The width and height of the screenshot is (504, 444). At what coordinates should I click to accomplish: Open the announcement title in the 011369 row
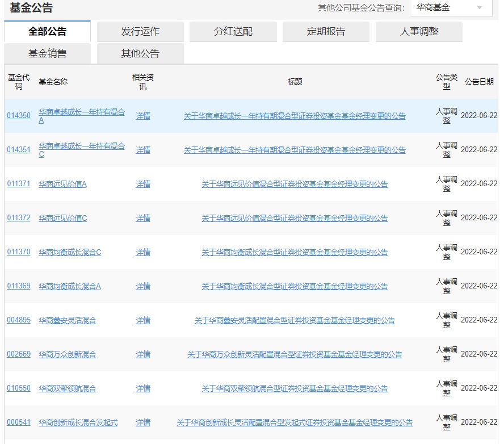coord(295,287)
